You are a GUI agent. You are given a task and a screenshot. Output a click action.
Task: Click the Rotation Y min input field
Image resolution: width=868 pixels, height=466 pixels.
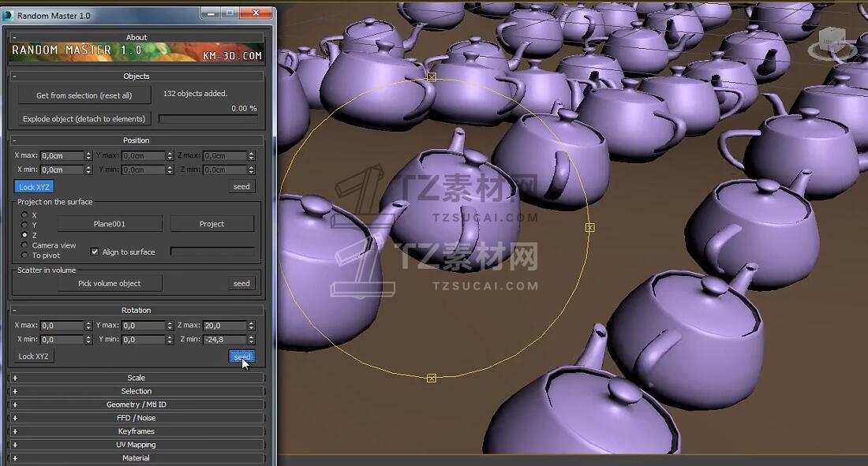coord(144,339)
